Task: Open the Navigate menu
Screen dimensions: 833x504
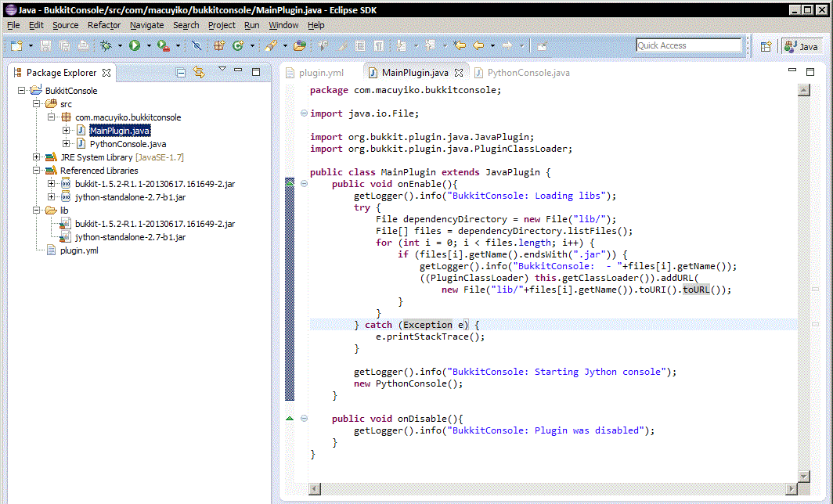Action: point(146,25)
